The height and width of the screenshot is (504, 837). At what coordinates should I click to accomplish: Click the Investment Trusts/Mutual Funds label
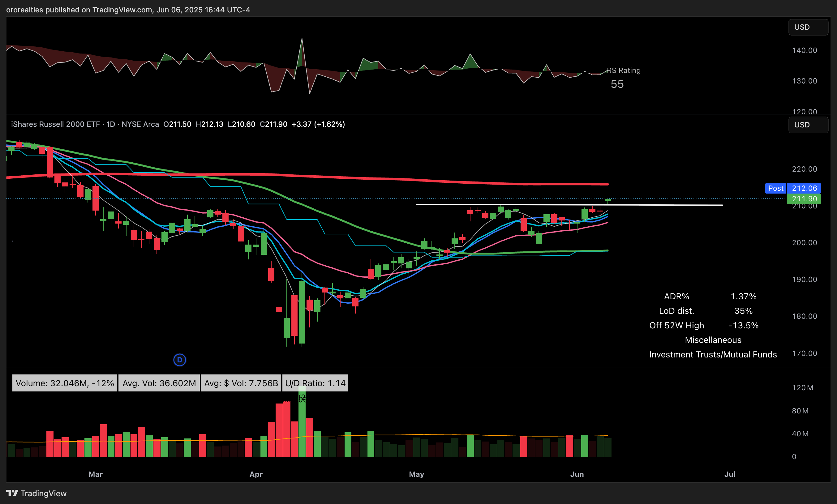coord(713,355)
